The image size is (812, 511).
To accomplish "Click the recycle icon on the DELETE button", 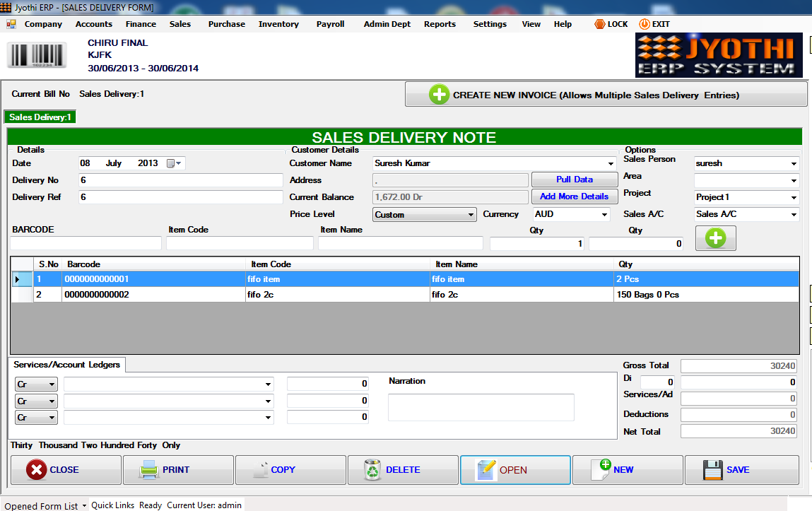I will tap(372, 469).
